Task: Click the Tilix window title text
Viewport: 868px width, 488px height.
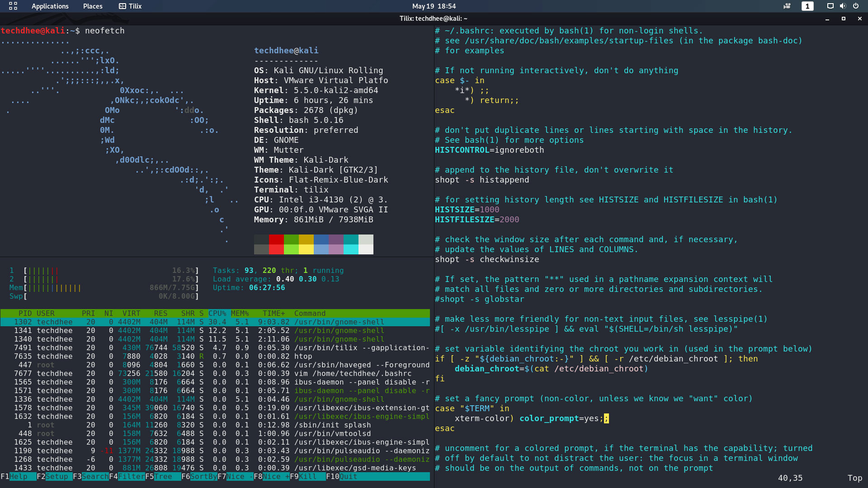Action: click(x=433, y=19)
